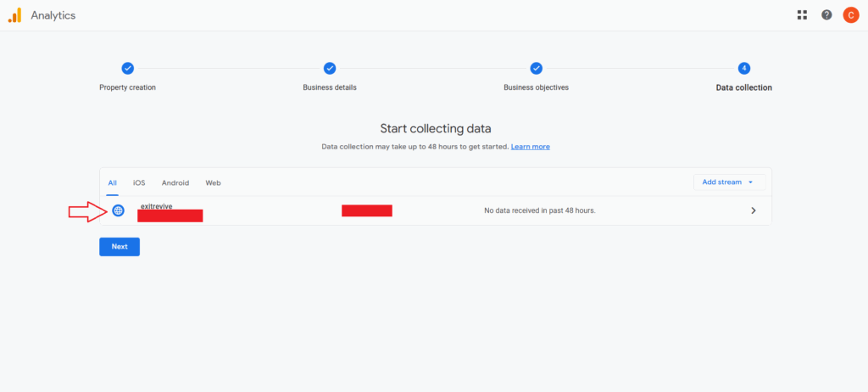Switch to the All streams tab

pyautogui.click(x=113, y=182)
